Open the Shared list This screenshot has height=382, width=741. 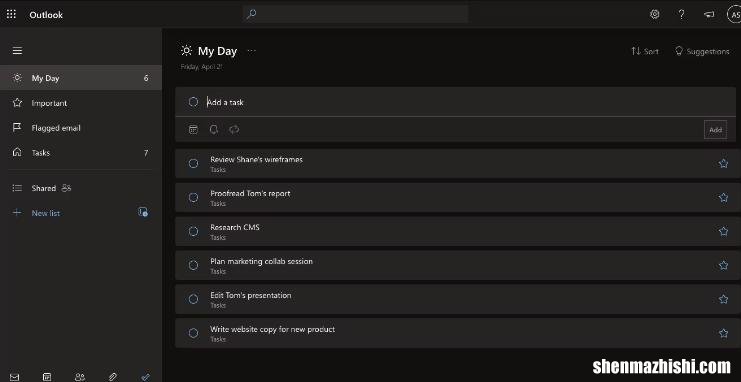coord(81,188)
